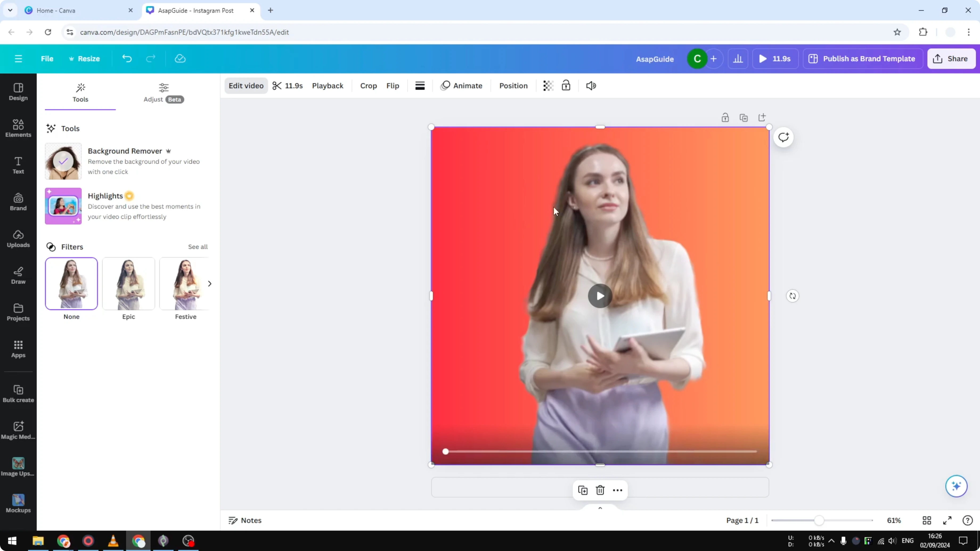This screenshot has width=980, height=551.
Task: Click Publish as Brand Template
Action: [863, 59]
